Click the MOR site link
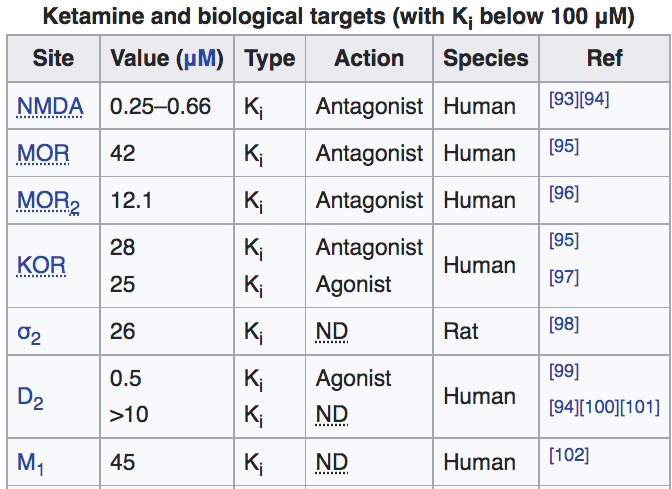Viewport: 672px width, 489px height. [43, 153]
